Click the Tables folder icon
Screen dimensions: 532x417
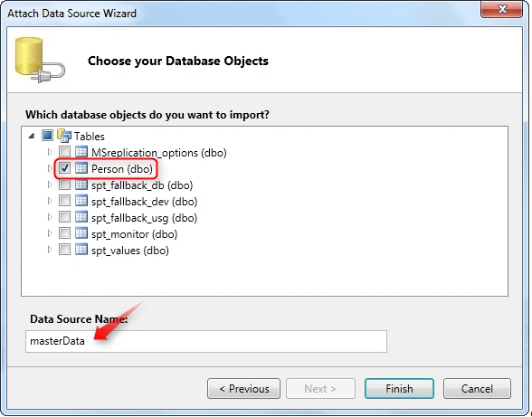click(x=64, y=136)
